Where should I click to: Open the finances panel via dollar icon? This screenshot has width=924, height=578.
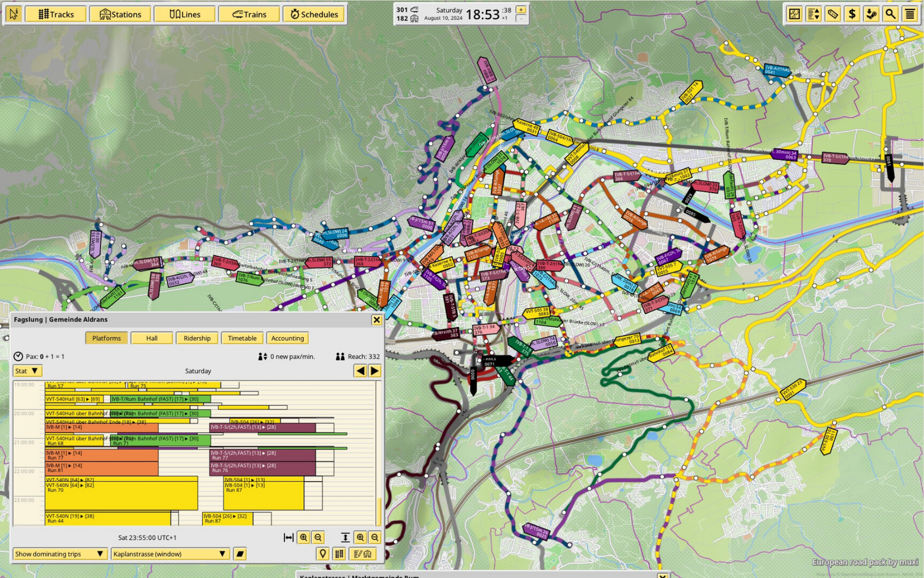[852, 13]
